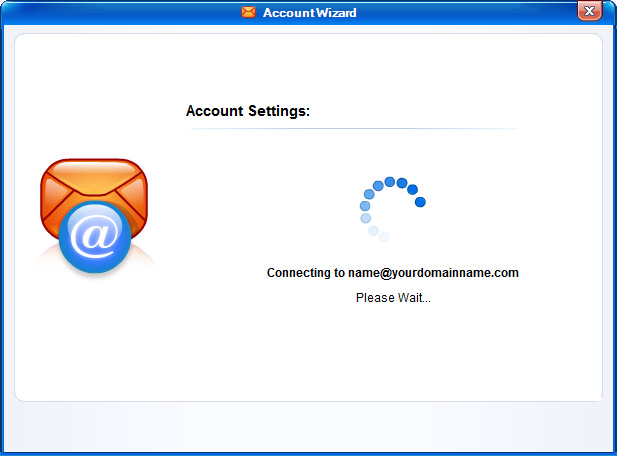Click empty title bar area left of envelope
The width and height of the screenshot is (617, 456).
click(120, 12)
